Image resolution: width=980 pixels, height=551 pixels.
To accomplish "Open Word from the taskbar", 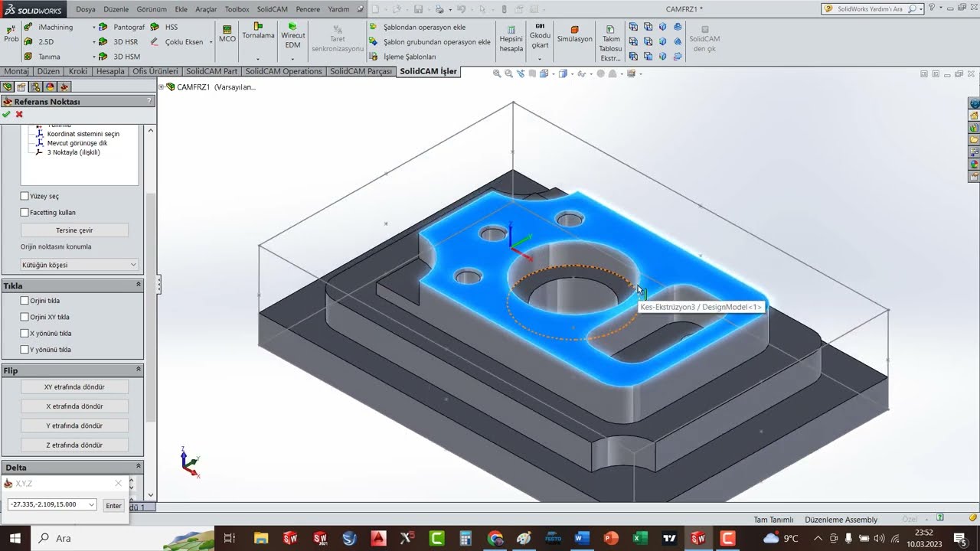I will click(x=581, y=538).
